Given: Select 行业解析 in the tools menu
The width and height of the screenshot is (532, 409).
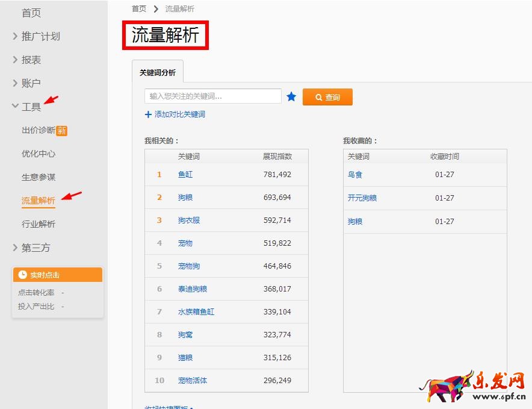Looking at the screenshot, I should tap(39, 224).
